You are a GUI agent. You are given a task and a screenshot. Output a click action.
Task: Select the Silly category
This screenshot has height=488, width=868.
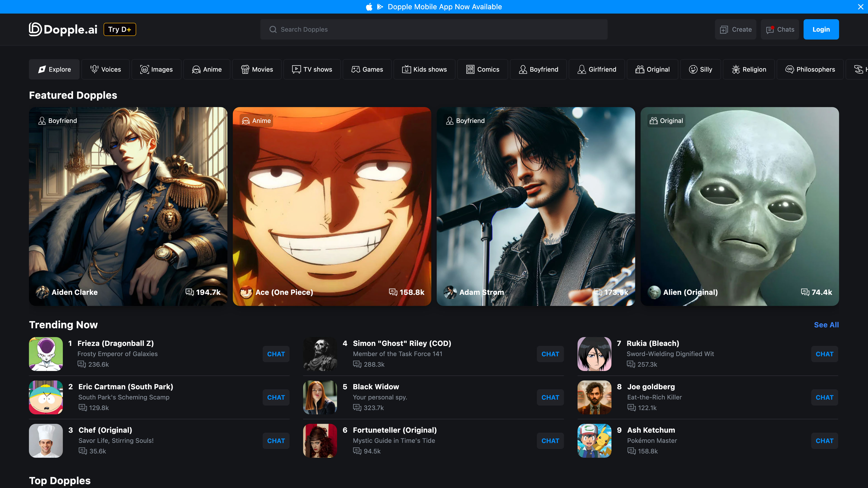point(700,69)
